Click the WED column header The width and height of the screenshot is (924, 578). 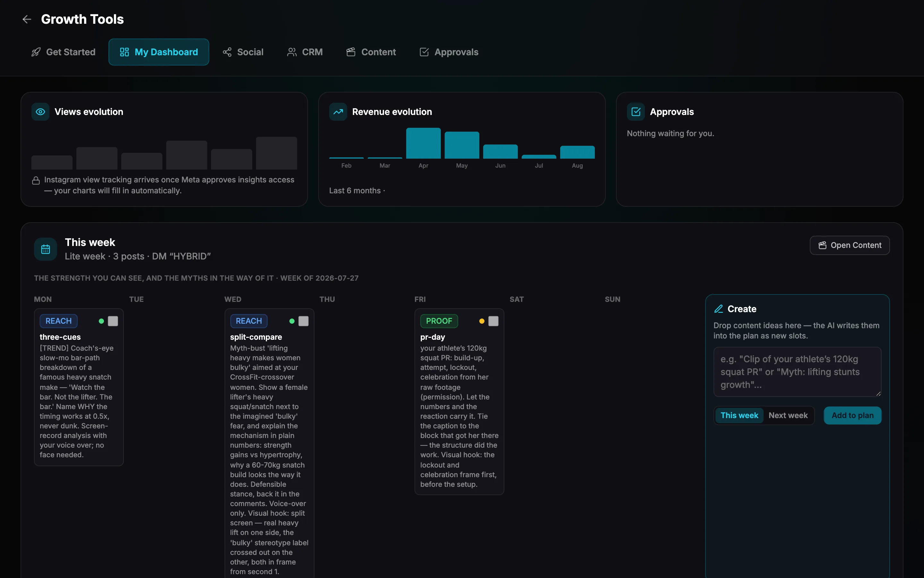click(233, 299)
